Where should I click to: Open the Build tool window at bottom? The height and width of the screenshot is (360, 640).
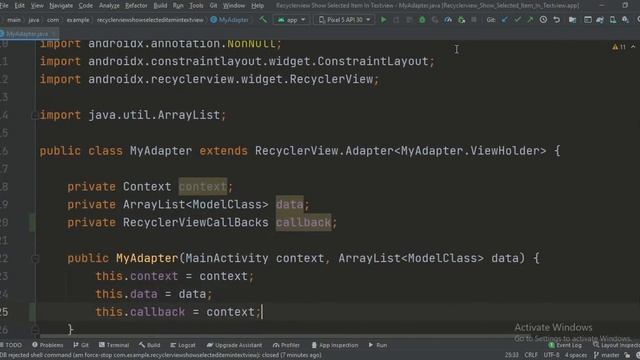pos(149,345)
